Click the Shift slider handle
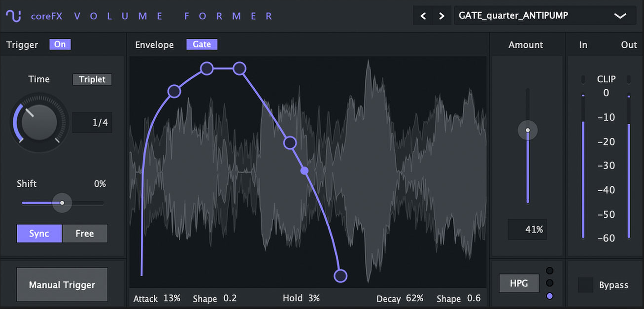 pos(62,203)
